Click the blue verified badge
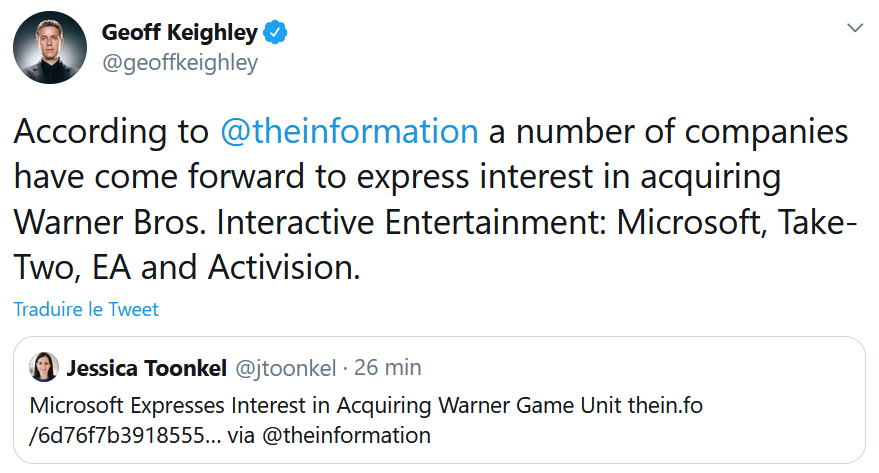Image resolution: width=879 pixels, height=473 pixels. (x=275, y=33)
